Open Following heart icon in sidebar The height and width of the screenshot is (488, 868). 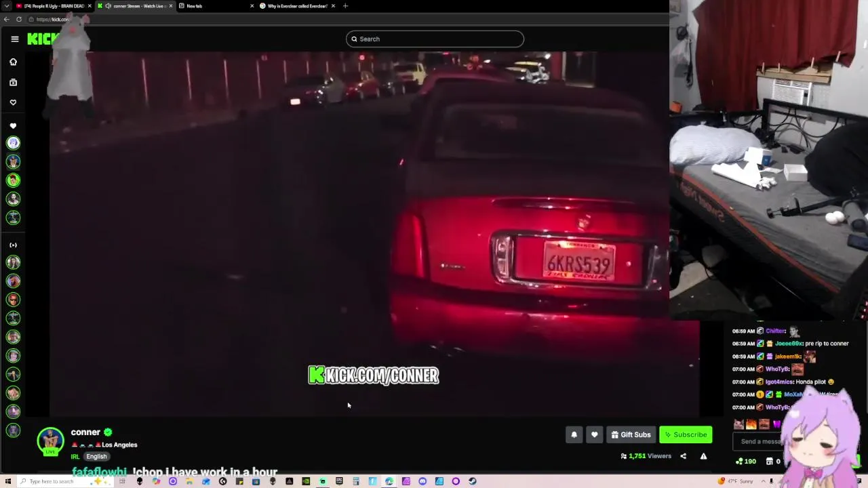[13, 102]
